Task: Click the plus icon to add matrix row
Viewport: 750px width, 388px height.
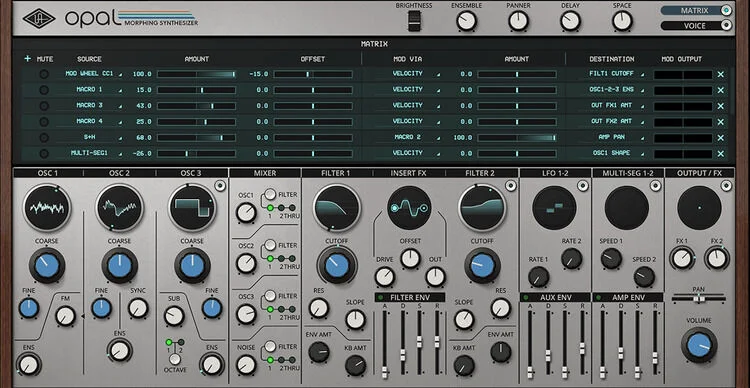Action: (27, 59)
